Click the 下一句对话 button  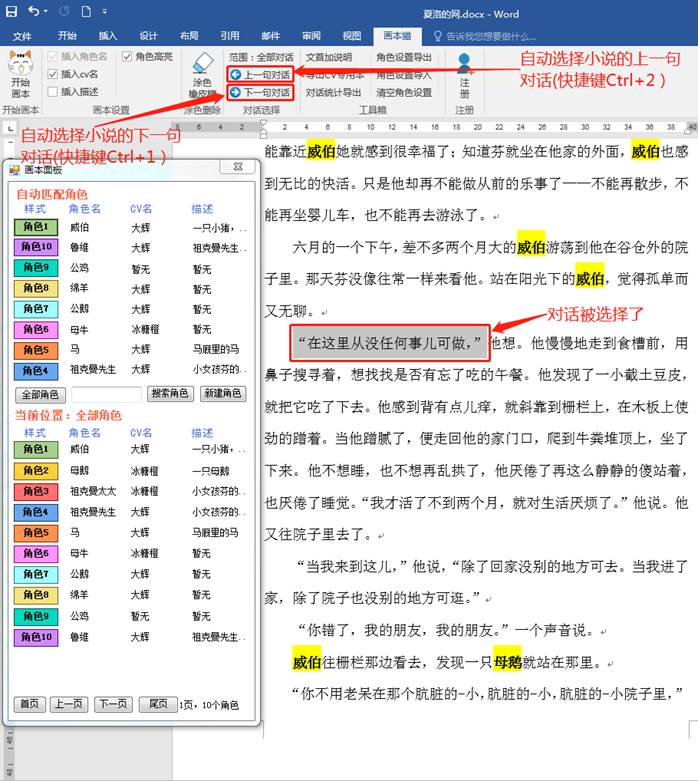pyautogui.click(x=261, y=92)
